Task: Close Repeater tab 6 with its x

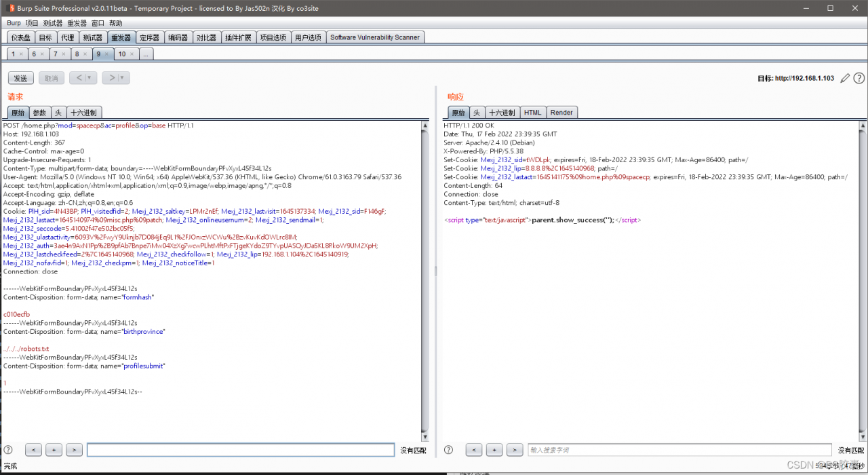Action: (x=42, y=54)
